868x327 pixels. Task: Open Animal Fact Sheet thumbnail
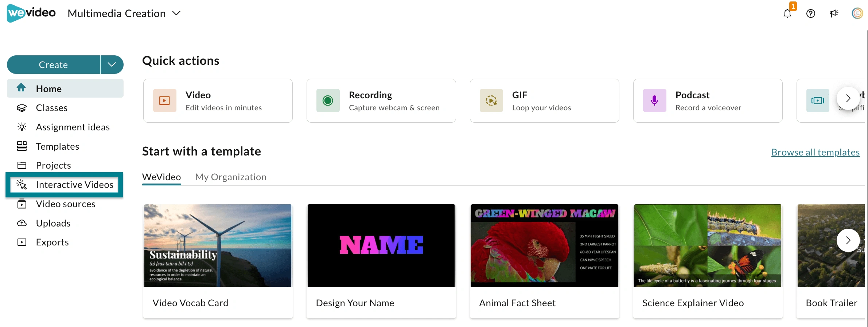[x=545, y=246]
